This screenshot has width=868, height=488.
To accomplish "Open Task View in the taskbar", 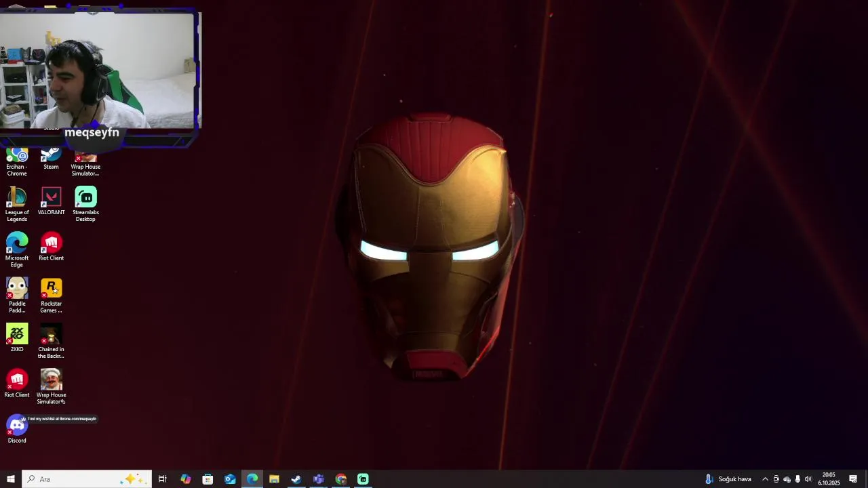I will tap(163, 479).
